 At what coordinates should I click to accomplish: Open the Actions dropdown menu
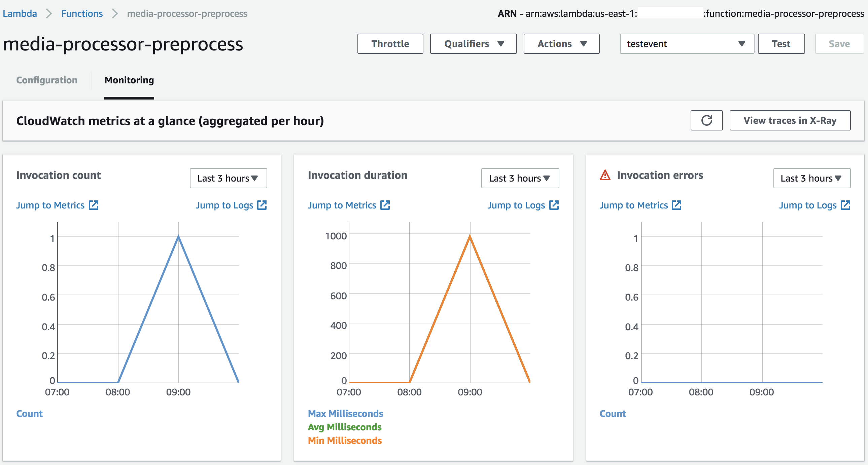point(561,44)
